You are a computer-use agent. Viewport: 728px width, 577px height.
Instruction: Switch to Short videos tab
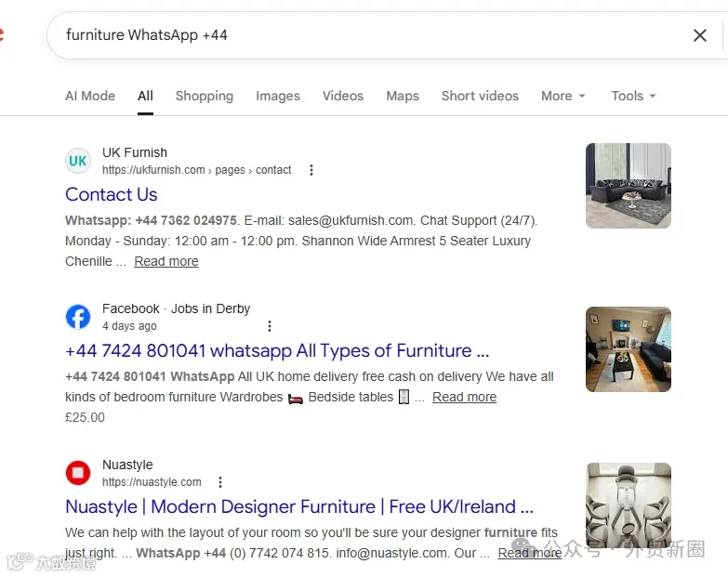[x=480, y=96]
